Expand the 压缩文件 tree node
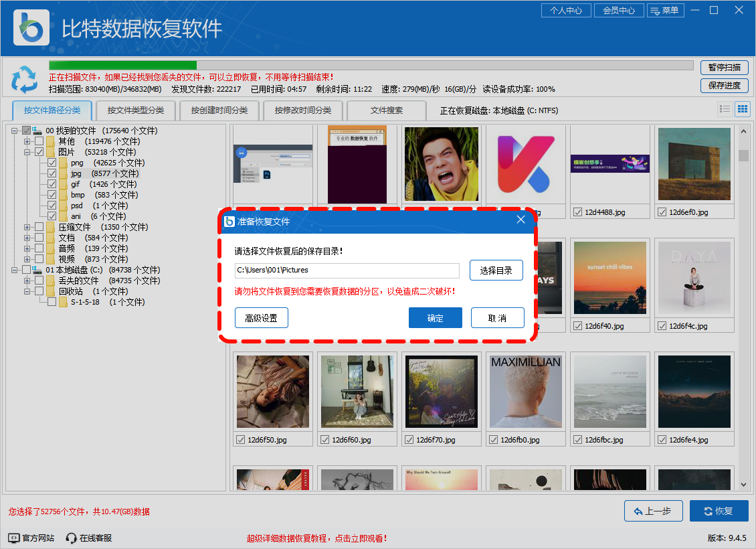 click(x=27, y=227)
